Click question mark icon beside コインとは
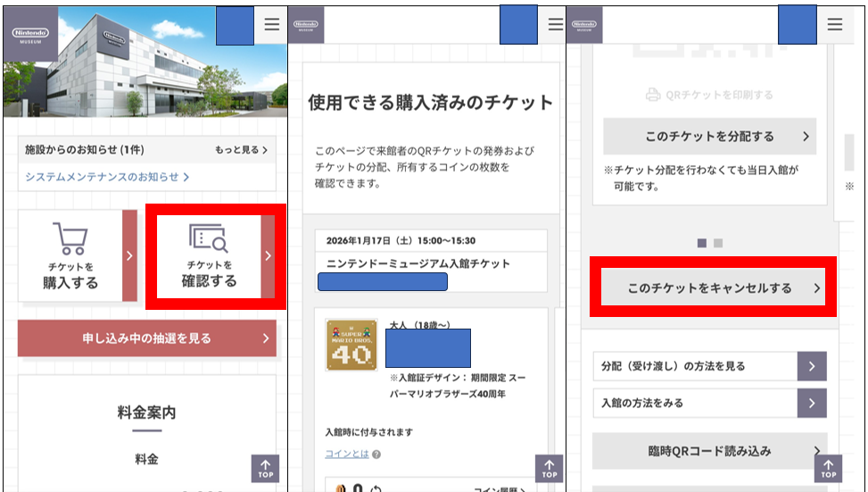This screenshot has width=868, height=492. pos(376,454)
